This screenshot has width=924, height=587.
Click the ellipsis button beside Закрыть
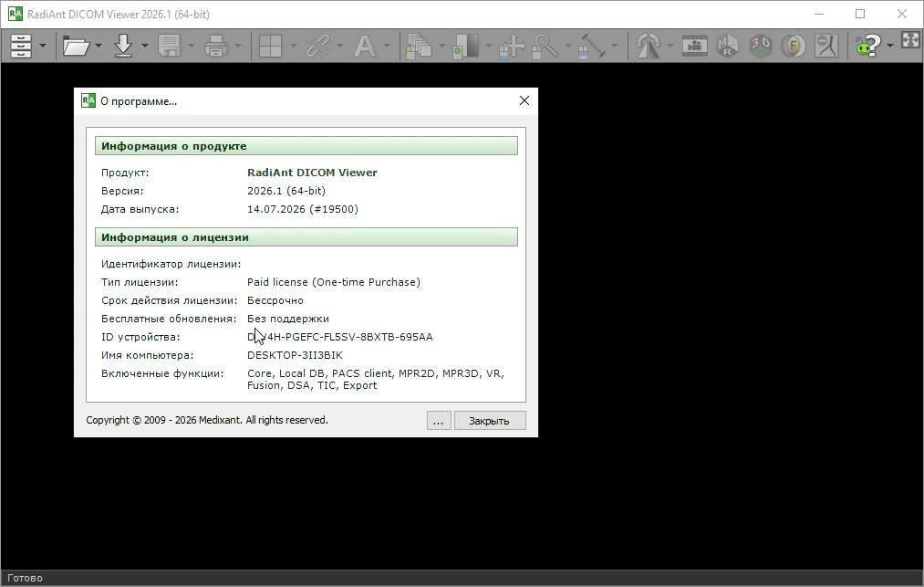pyautogui.click(x=439, y=421)
